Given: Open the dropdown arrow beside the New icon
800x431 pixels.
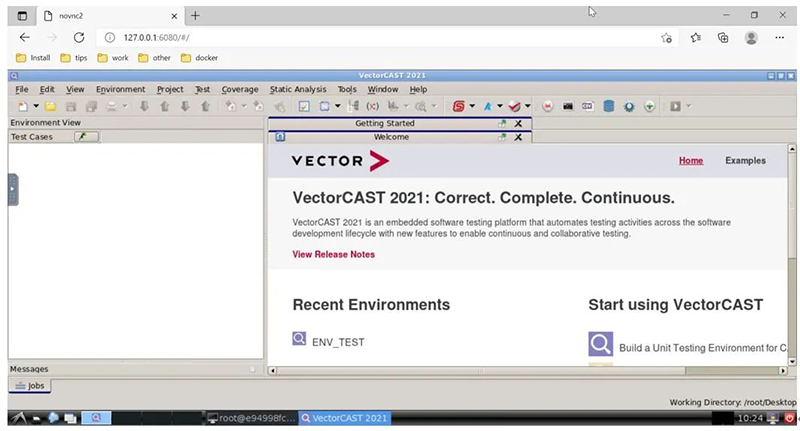Looking at the screenshot, I should (36, 106).
